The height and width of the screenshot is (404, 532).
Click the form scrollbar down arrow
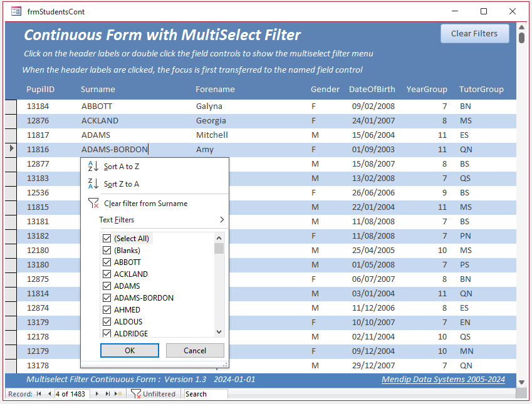522,382
